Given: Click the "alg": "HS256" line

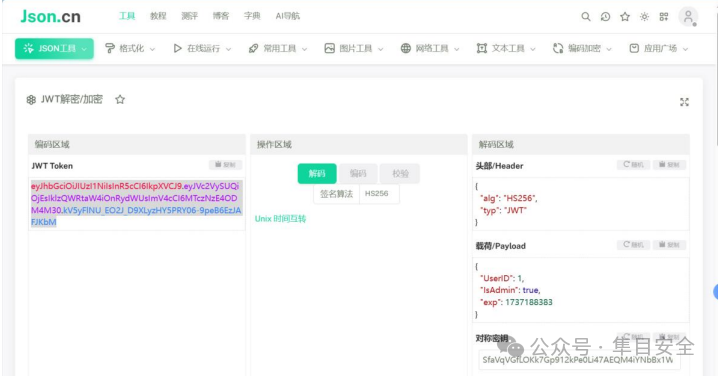Looking at the screenshot, I should pyautogui.click(x=508, y=198).
